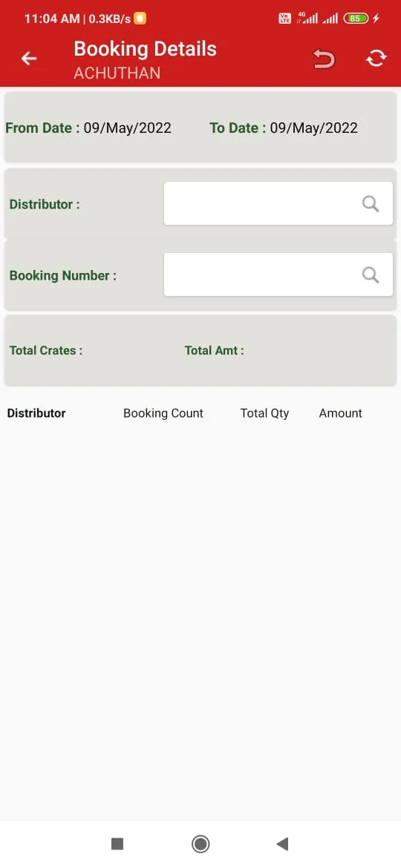Select the Distributor column header
Screen dimensions: 401x868
click(x=36, y=413)
